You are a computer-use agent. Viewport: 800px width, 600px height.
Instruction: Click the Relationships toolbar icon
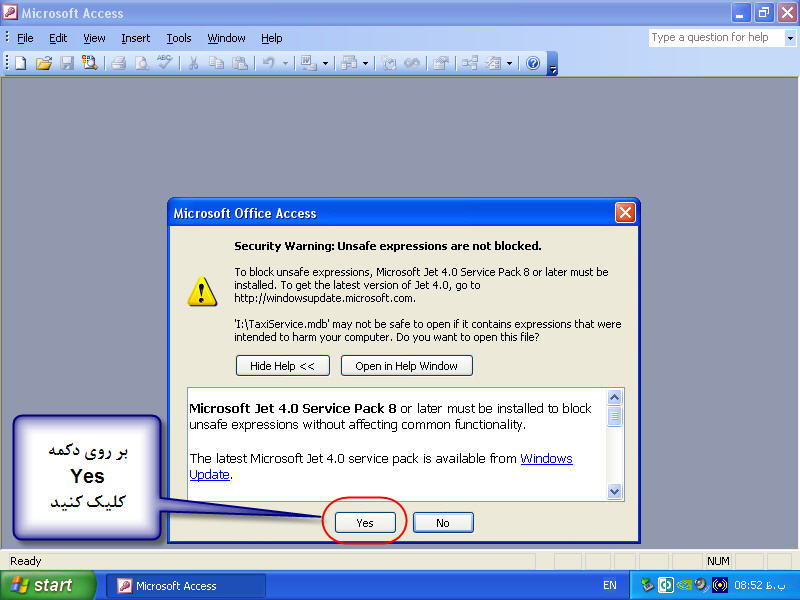(x=470, y=63)
